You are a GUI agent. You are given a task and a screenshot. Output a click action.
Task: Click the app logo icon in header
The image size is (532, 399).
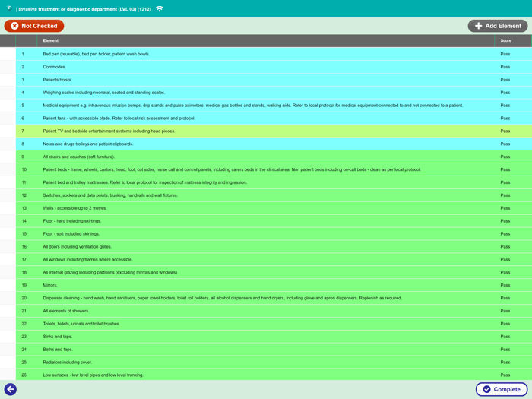pos(9,8)
